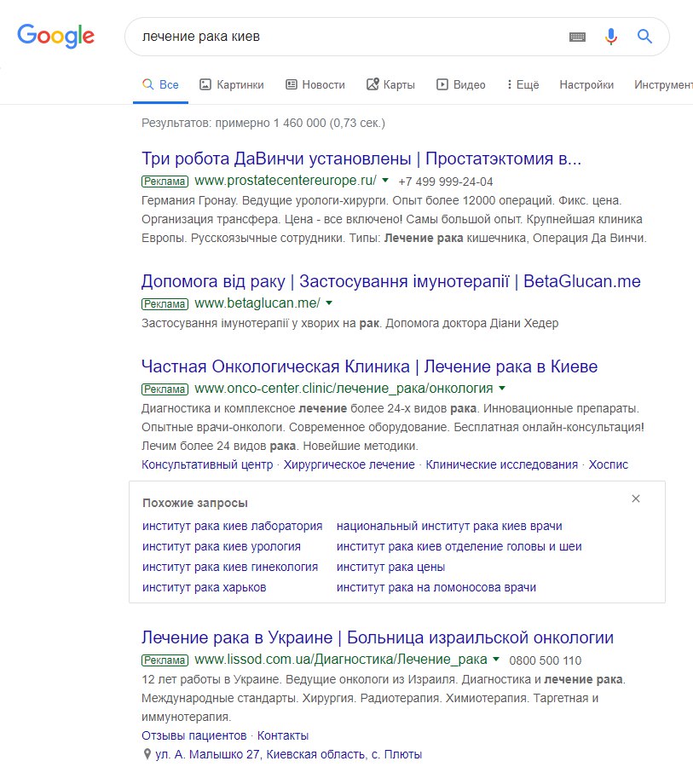Start voice search with microphone icon

(611, 37)
